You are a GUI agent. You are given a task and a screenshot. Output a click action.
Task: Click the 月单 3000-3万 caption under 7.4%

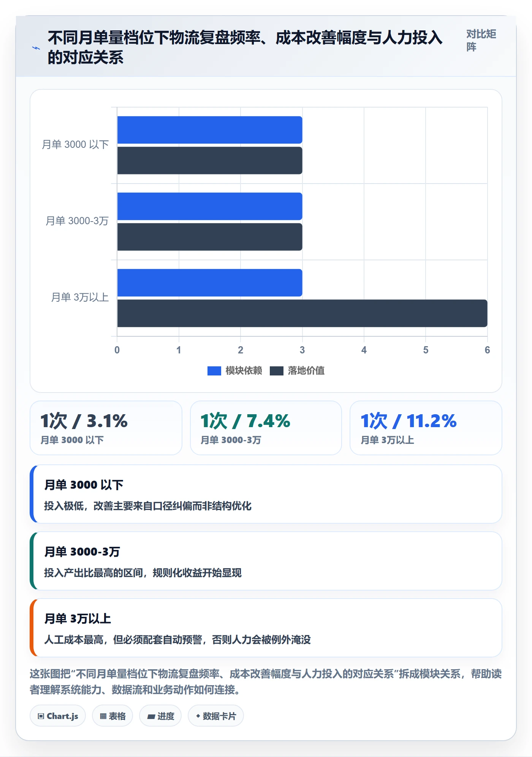coord(231,440)
